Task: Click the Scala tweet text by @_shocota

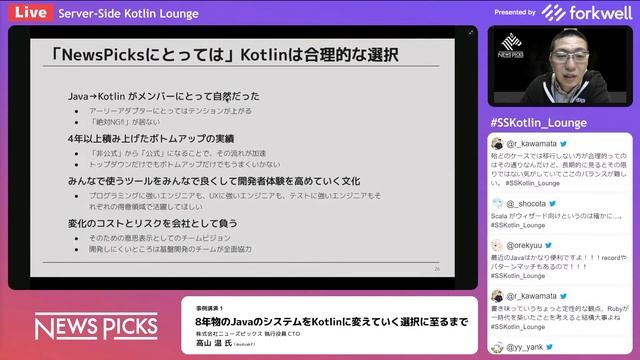Action: (556, 216)
